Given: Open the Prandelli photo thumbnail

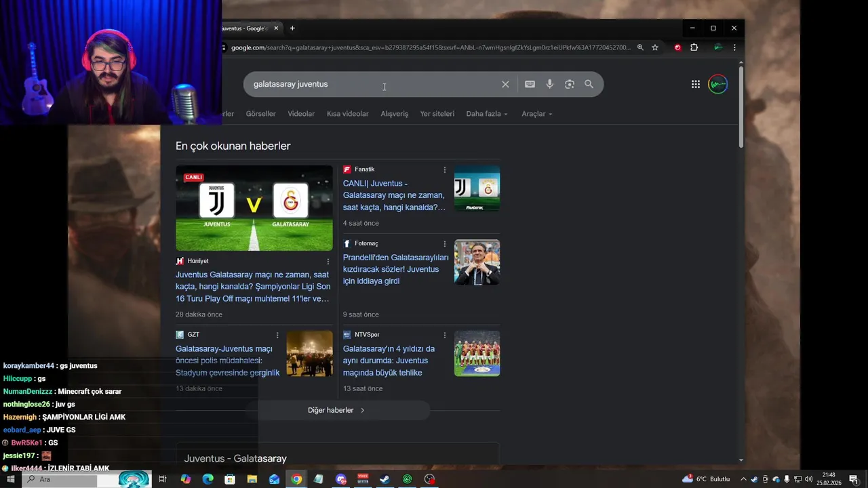Looking at the screenshot, I should [x=477, y=262].
